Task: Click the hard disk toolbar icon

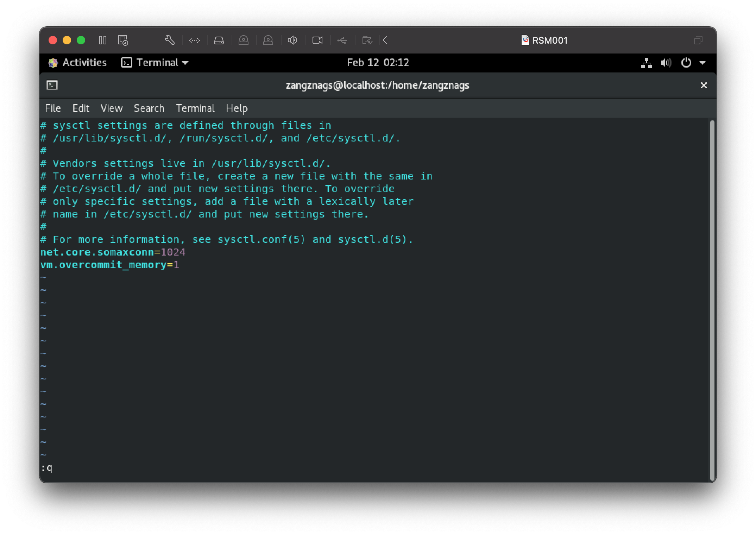Action: click(219, 40)
